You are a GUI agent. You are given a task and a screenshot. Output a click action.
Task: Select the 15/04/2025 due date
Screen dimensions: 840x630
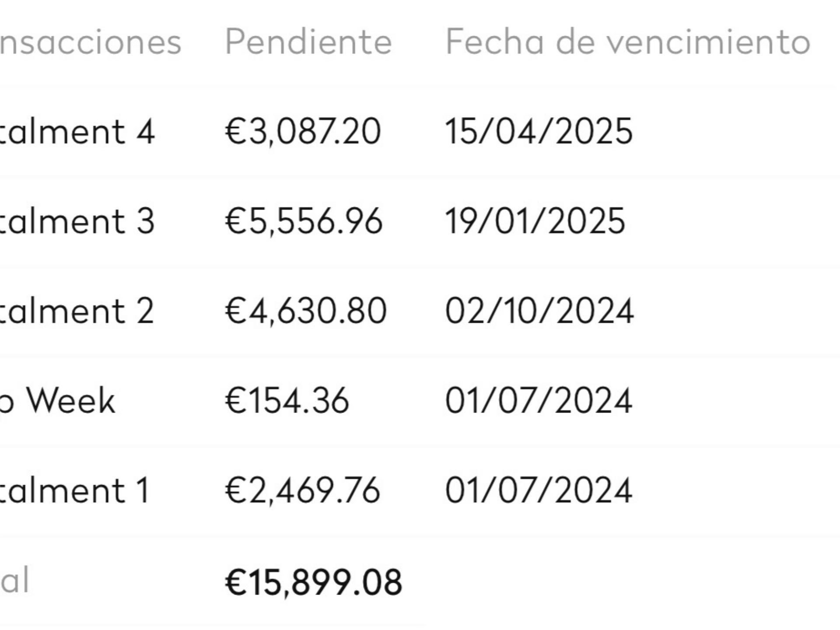tap(539, 132)
